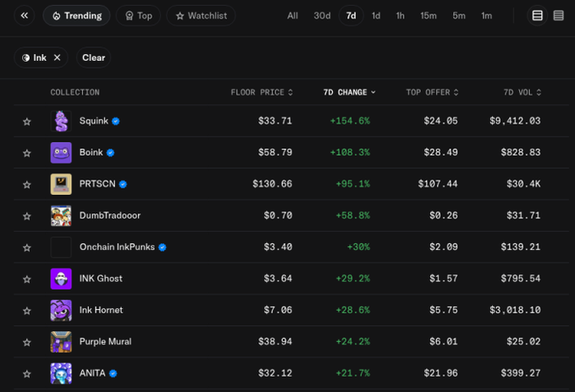Viewport: 575px width, 392px height.
Task: Remove the Ink chain filter
Action: coord(57,58)
